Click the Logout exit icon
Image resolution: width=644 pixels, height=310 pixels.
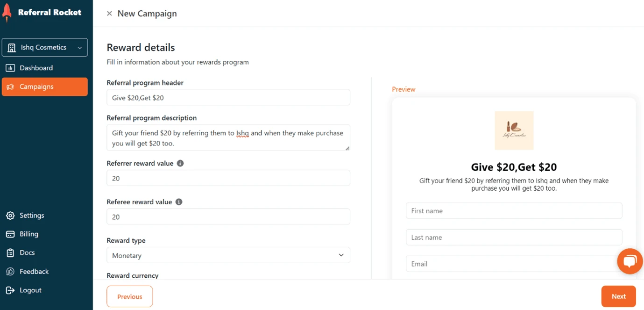[10, 290]
